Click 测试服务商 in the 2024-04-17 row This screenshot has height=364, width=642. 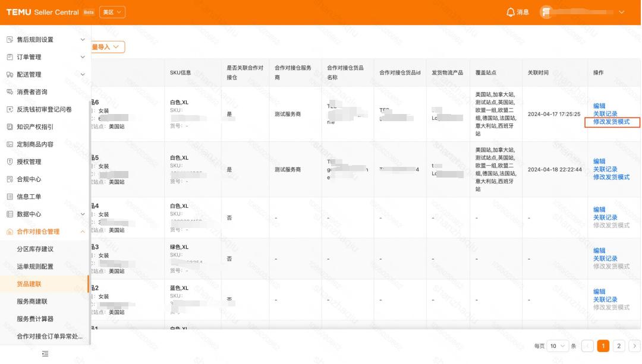[288, 114]
